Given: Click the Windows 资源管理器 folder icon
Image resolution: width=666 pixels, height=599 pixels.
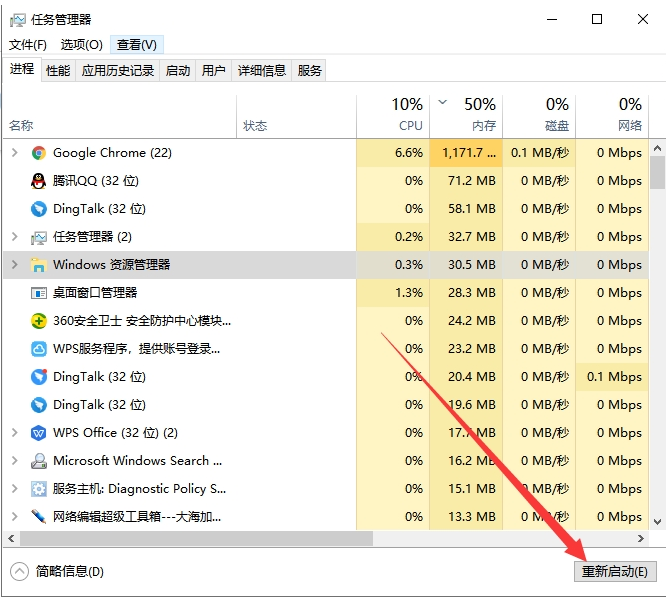Looking at the screenshot, I should (x=39, y=265).
